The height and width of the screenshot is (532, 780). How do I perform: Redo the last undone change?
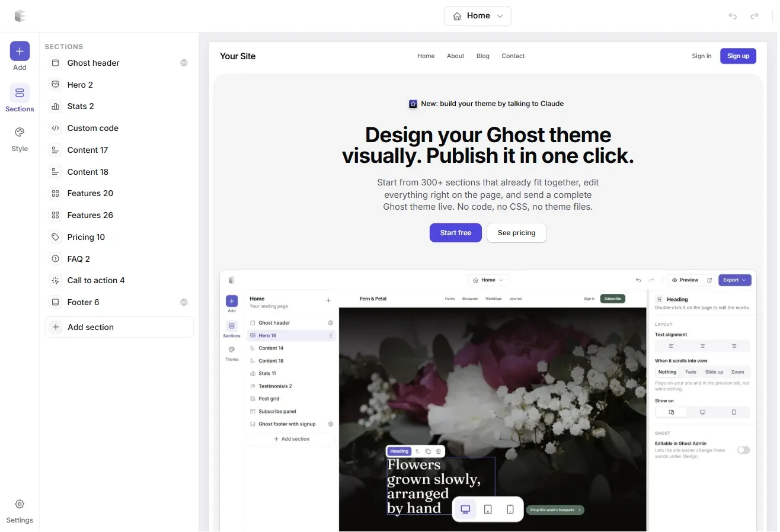(x=755, y=16)
